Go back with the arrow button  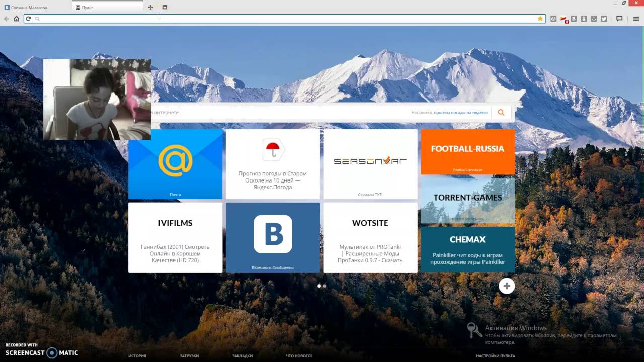[x=6, y=19]
